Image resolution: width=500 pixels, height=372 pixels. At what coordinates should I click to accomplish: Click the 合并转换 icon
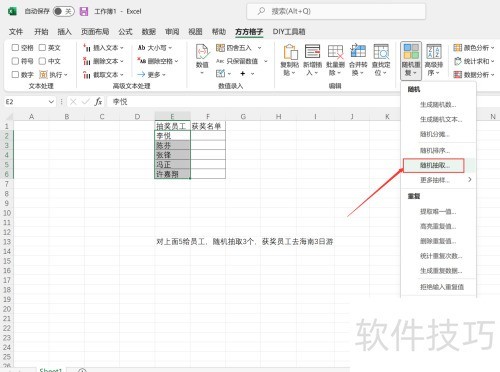[x=358, y=52]
